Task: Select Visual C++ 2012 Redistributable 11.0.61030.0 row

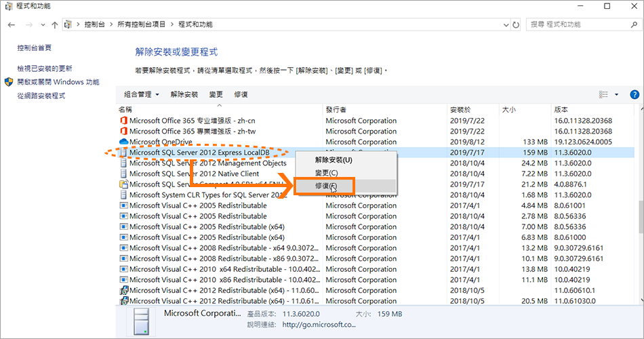Action: (x=375, y=301)
